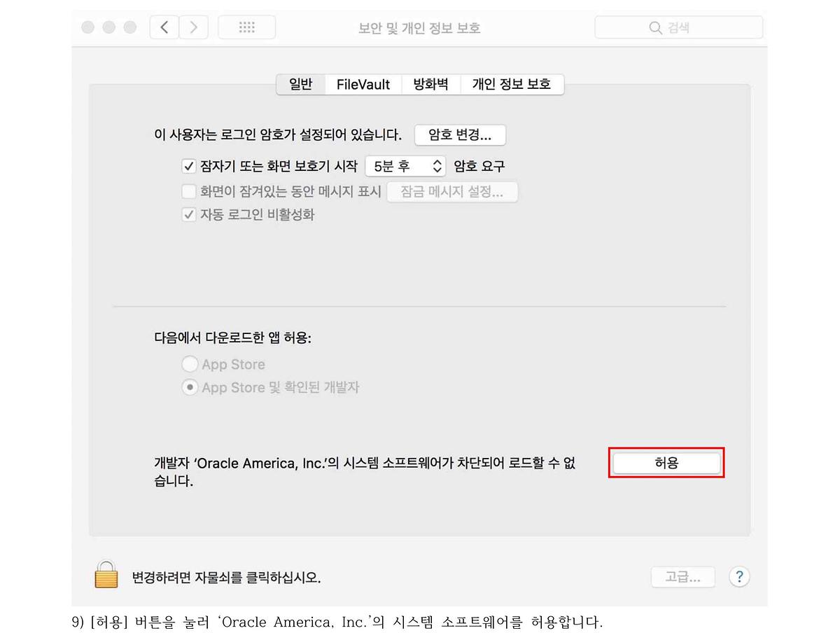Open the 5분 후 delay dropdown
Screen dimensions: 840x633
pos(405,167)
